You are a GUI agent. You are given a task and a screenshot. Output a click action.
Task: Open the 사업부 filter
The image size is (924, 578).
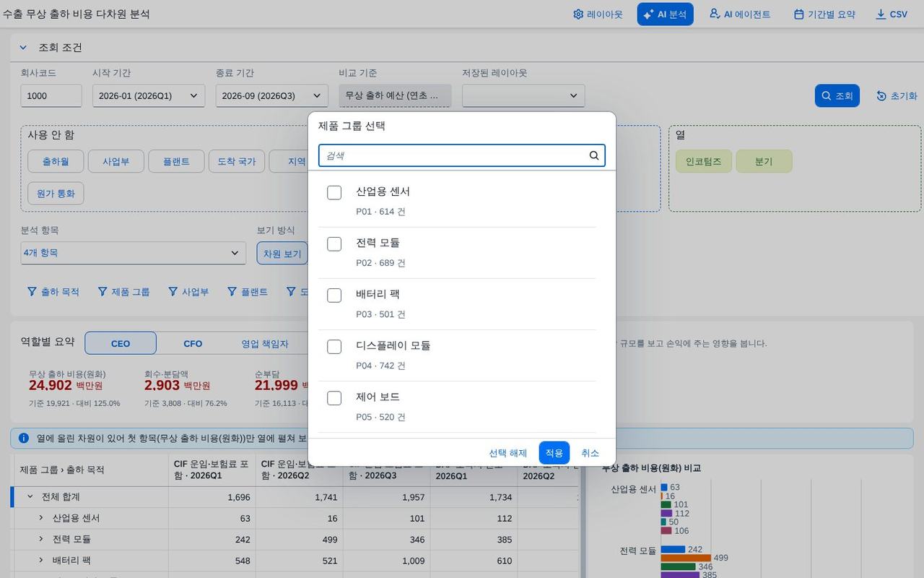click(188, 292)
